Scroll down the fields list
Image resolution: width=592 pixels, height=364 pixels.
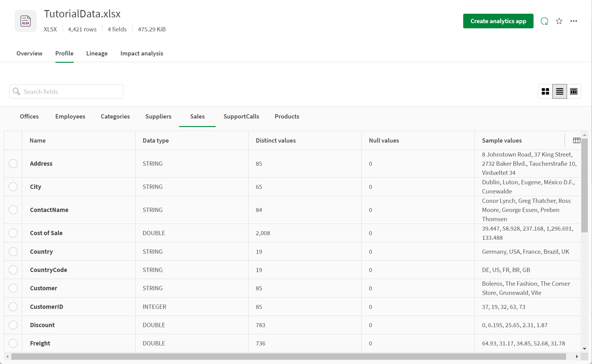pyautogui.click(x=585, y=351)
